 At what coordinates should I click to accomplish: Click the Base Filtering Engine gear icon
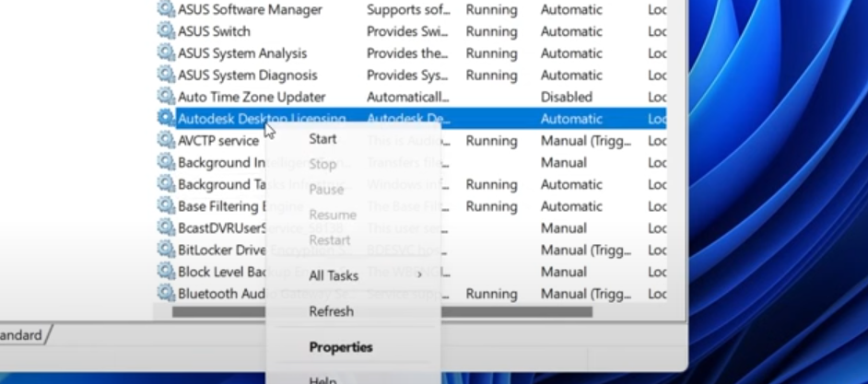166,205
